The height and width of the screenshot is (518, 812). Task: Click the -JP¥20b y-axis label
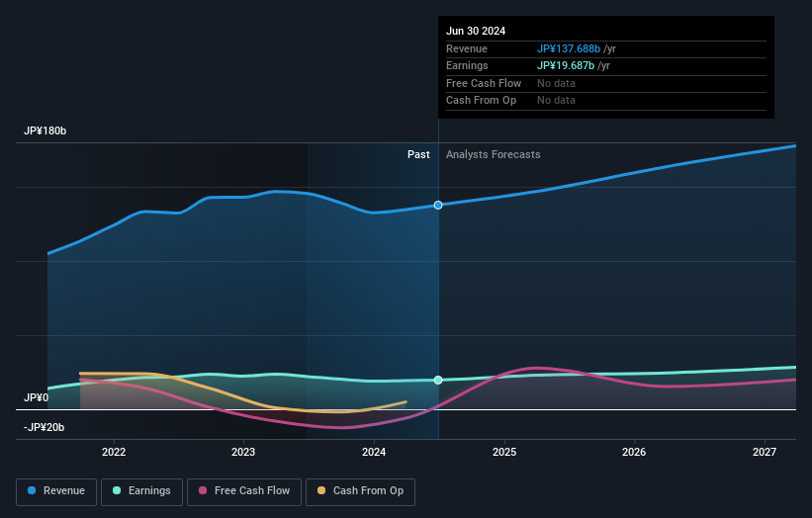tap(45, 427)
